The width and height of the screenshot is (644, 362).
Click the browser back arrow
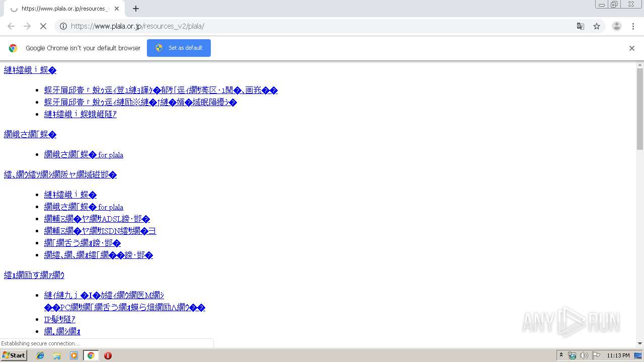point(11,26)
